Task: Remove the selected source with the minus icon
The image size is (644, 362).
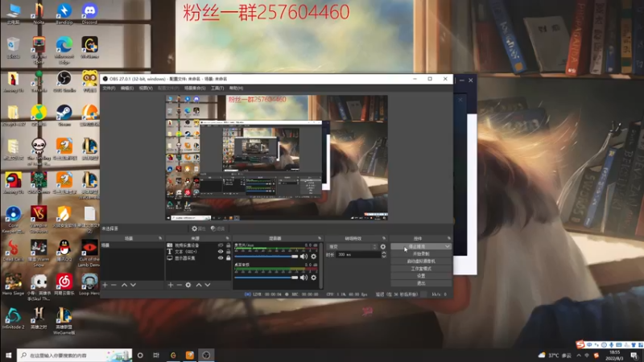Action: click(x=179, y=285)
